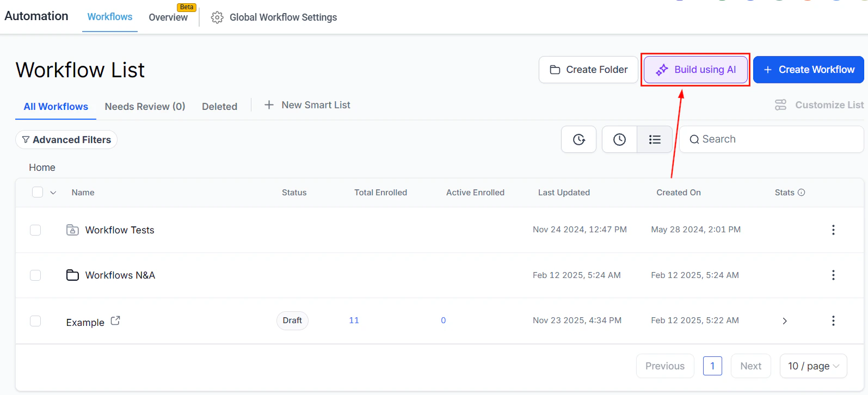Click the Previous page button

click(665, 366)
